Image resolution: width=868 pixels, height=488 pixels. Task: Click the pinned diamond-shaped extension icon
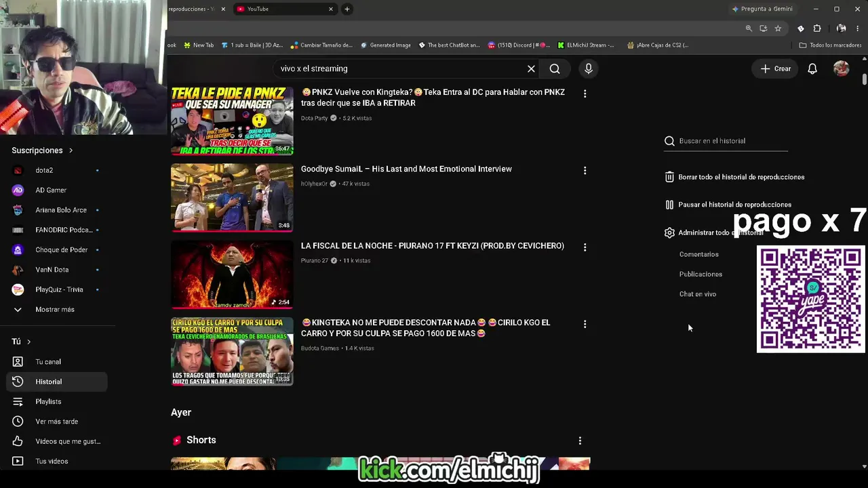point(801,28)
